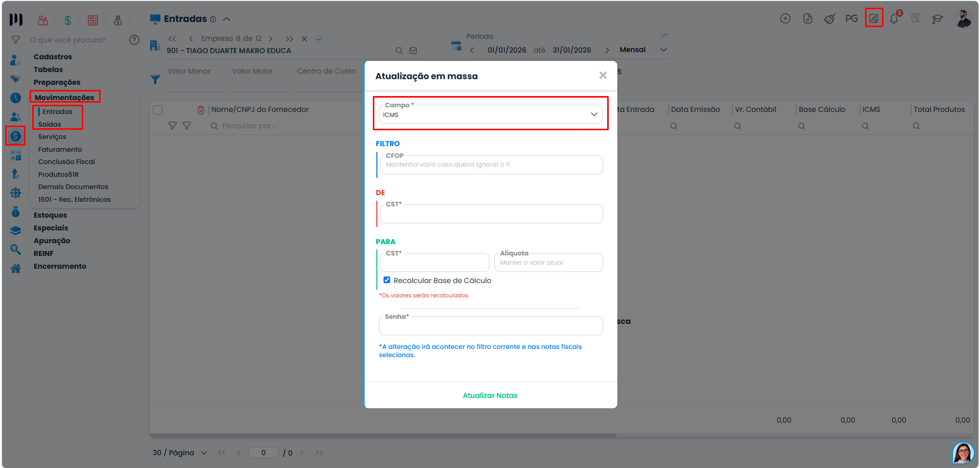Click the broom clear icon in toolbar
This screenshot has width=980, height=468.
(830, 19)
